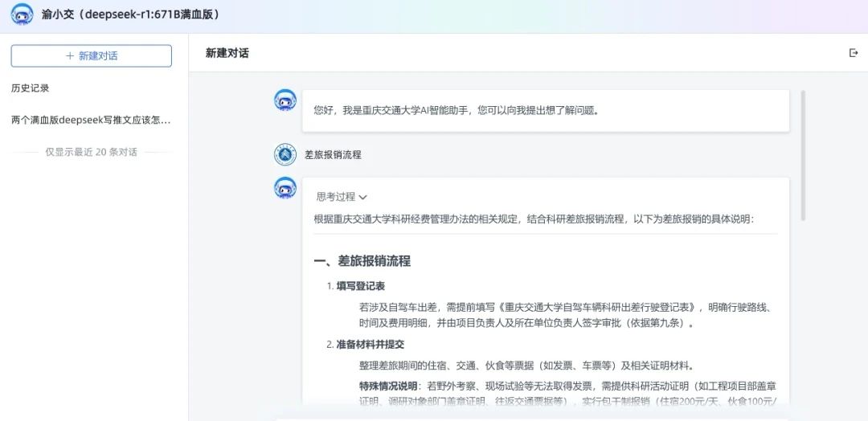This screenshot has height=421, width=868.
Task: Click the greeting message bubble
Action: click(x=545, y=111)
